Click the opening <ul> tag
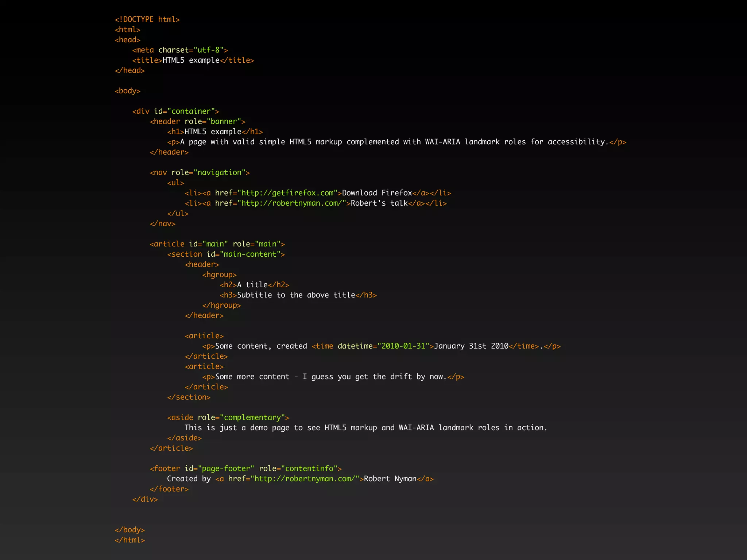 click(x=176, y=183)
